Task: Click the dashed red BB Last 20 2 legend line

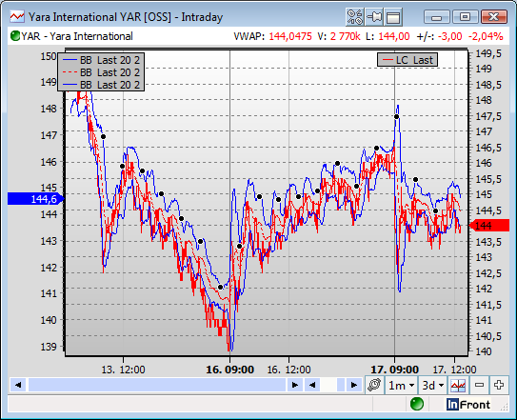Action: click(101, 72)
